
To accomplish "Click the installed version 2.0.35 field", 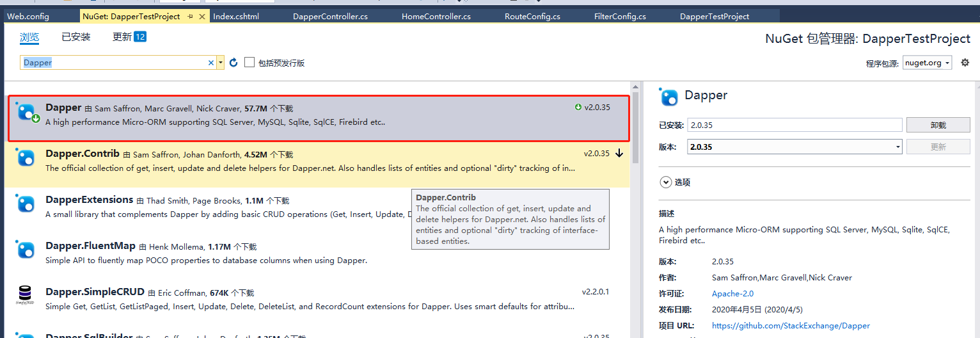I will click(794, 125).
